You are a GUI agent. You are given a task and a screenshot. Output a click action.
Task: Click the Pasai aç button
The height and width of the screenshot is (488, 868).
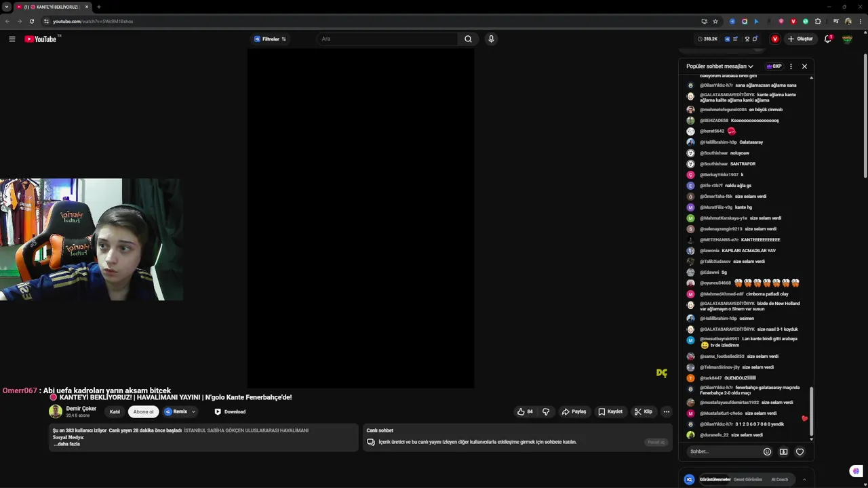tap(656, 442)
